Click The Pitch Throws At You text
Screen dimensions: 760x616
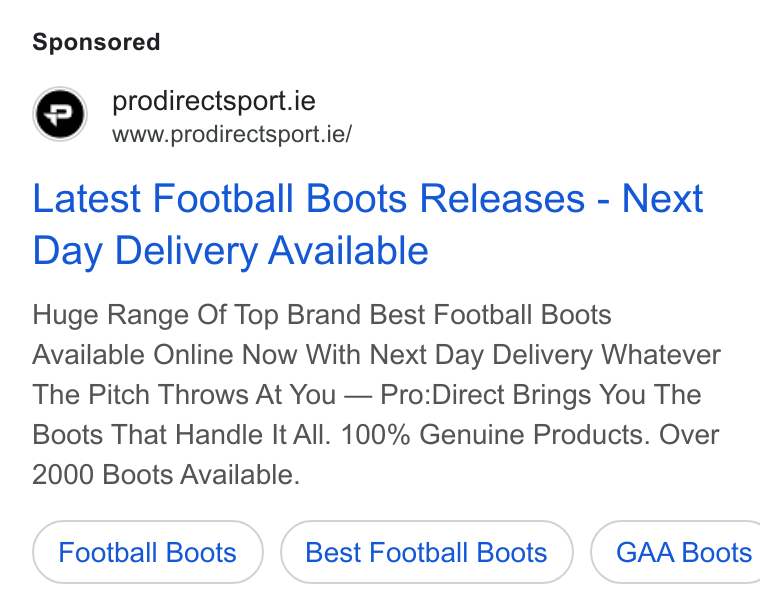point(184,395)
